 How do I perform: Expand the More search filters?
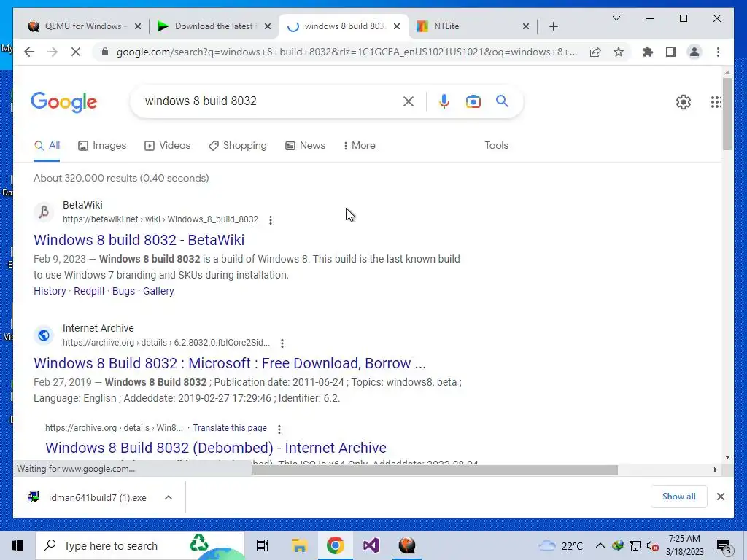tap(359, 145)
